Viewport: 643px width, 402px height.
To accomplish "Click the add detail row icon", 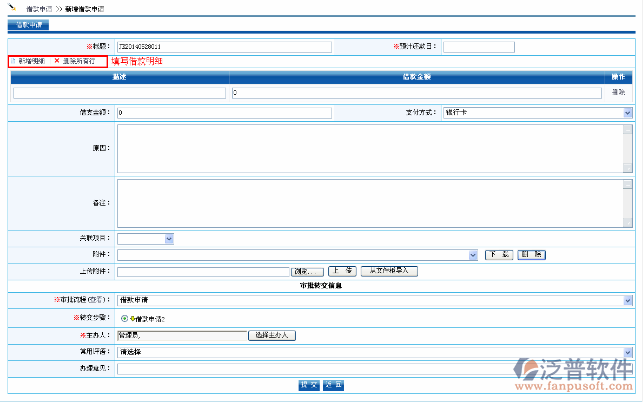I will [13, 61].
